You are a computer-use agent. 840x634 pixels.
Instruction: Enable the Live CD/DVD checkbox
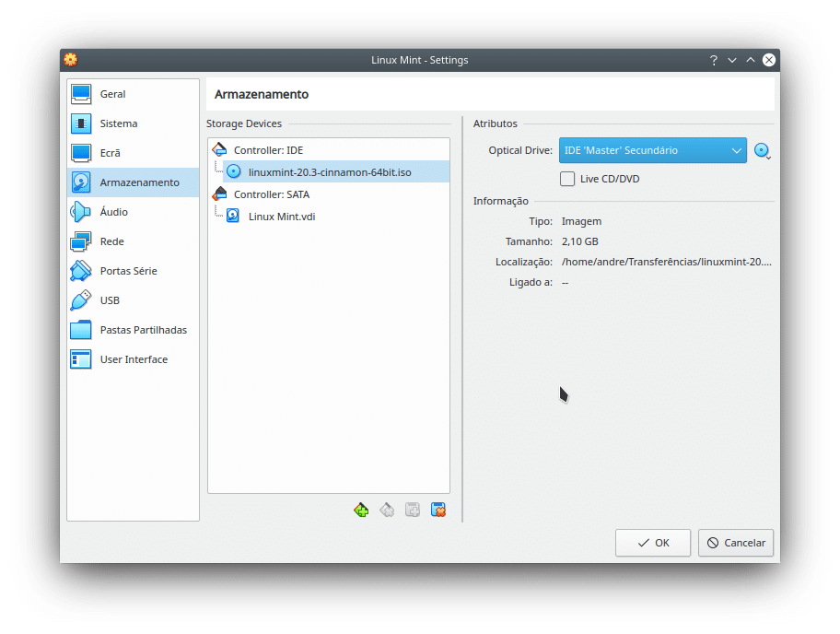pyautogui.click(x=567, y=179)
